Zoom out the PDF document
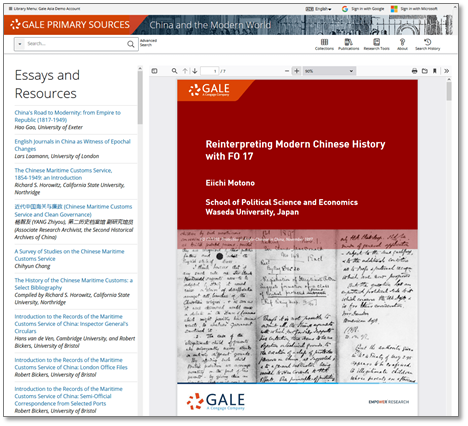 point(287,71)
